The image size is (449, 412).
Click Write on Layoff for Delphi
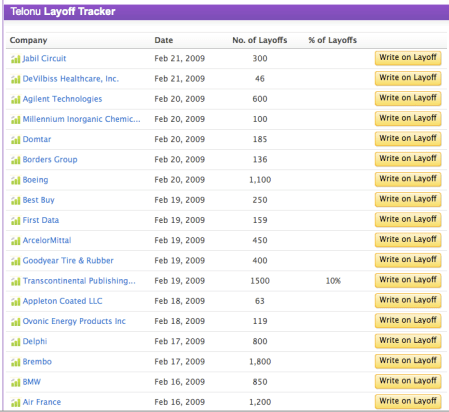(408, 341)
